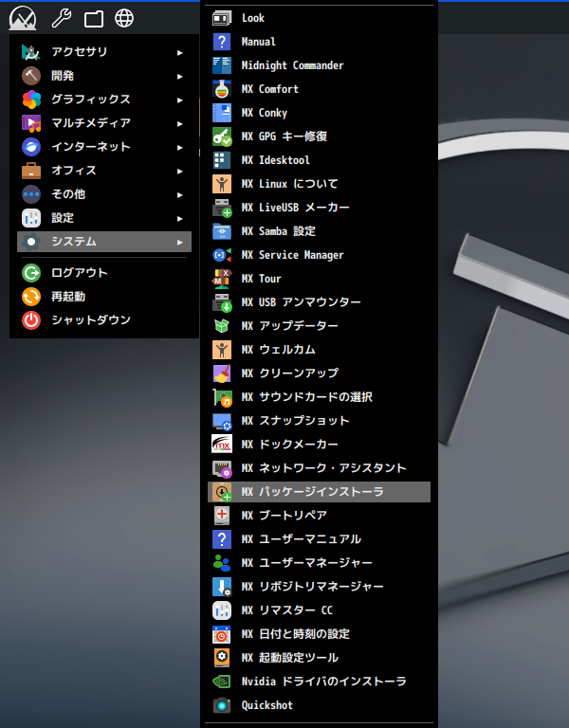Viewport: 569px width, 728px height.
Task: Click the orange 再起動 icon
Action: click(x=31, y=297)
